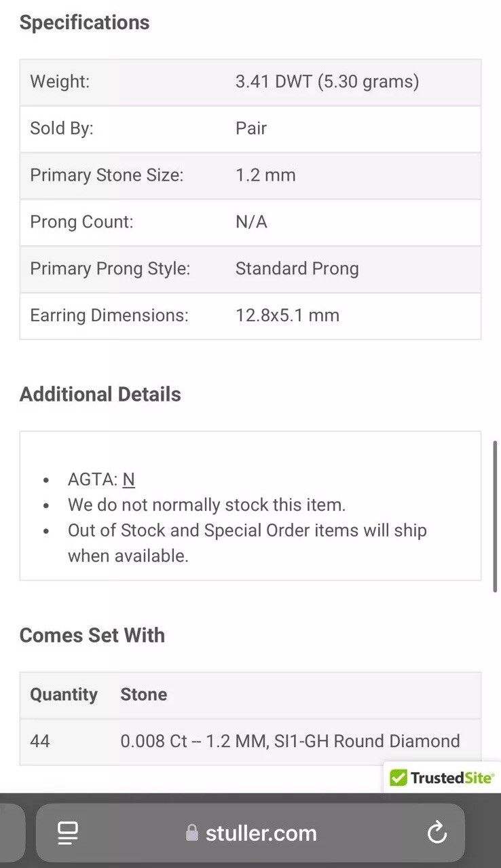Tap the browser reload icon

(437, 832)
